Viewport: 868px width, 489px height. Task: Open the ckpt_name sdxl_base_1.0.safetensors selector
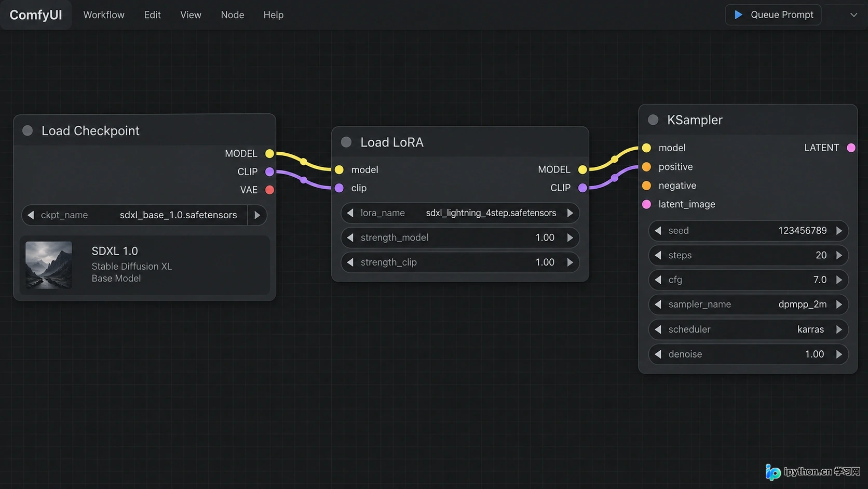coord(144,215)
